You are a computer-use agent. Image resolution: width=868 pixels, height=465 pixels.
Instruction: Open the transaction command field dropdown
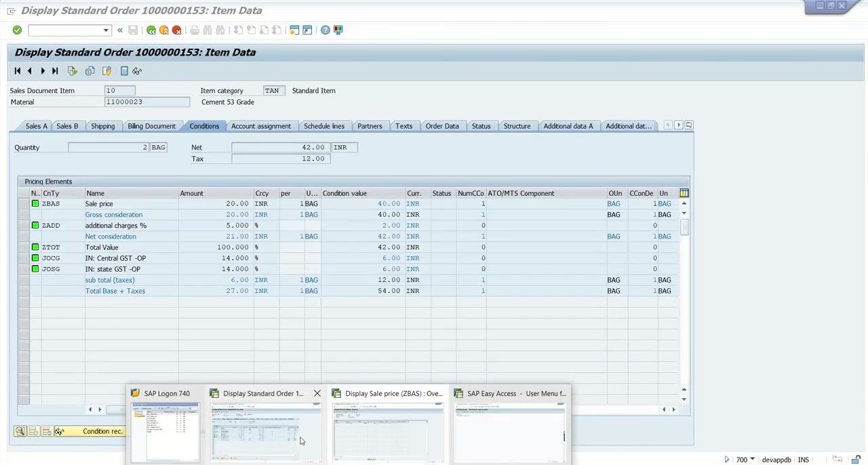pos(106,30)
